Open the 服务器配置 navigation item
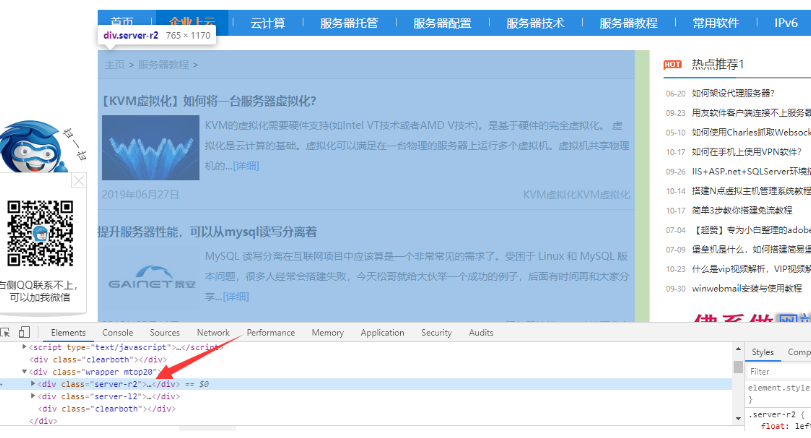This screenshot has height=438, width=811. point(442,23)
